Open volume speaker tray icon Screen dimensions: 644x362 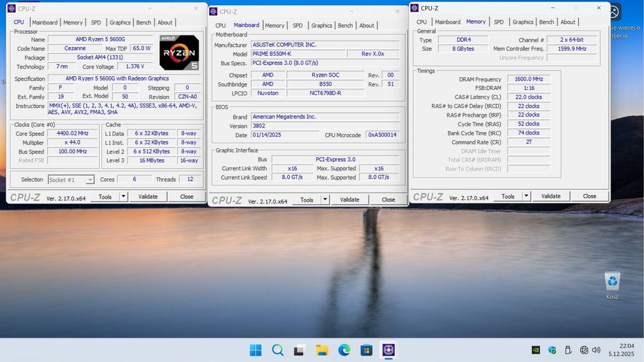click(596, 350)
